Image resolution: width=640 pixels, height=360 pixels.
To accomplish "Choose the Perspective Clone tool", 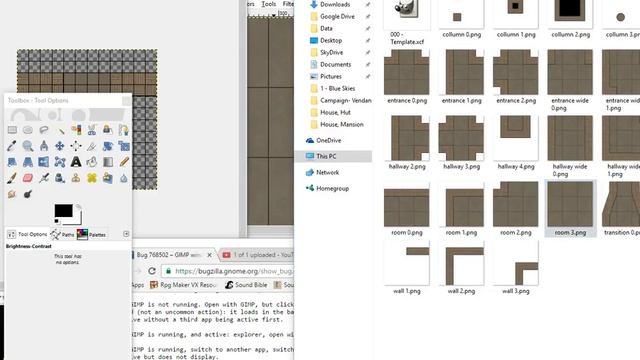I will [108, 178].
